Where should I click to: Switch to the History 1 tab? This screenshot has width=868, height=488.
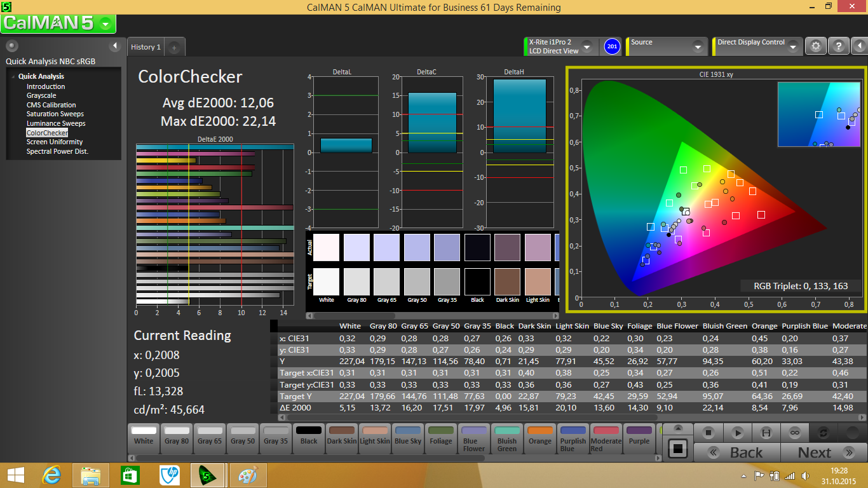(x=146, y=47)
